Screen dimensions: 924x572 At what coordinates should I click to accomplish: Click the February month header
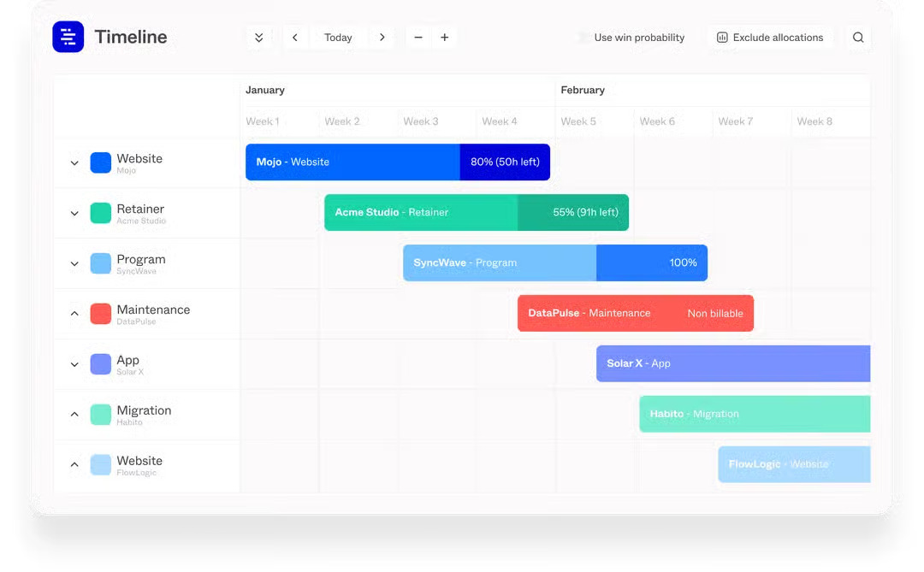pyautogui.click(x=583, y=90)
